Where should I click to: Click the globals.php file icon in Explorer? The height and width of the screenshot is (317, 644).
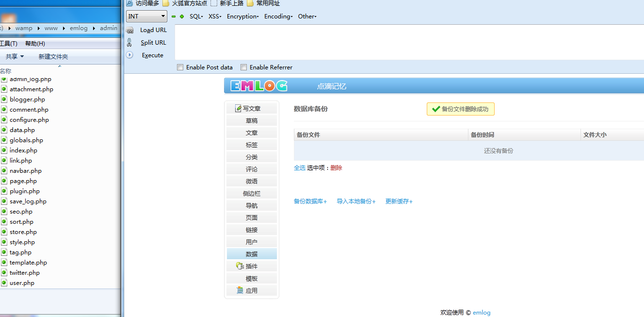(4, 140)
